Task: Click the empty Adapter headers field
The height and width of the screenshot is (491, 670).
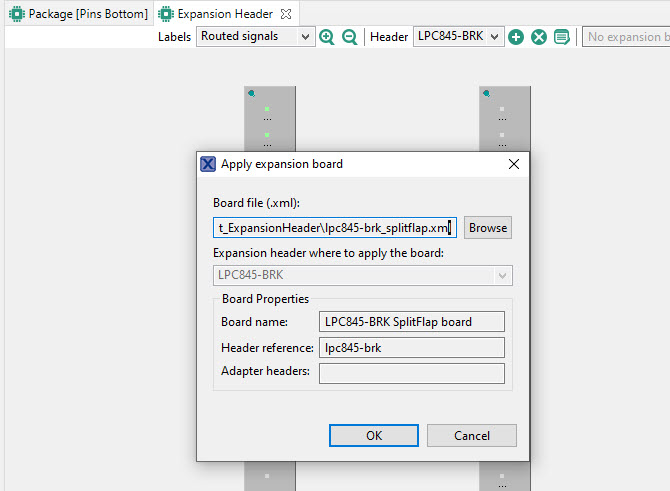Action: pos(411,373)
